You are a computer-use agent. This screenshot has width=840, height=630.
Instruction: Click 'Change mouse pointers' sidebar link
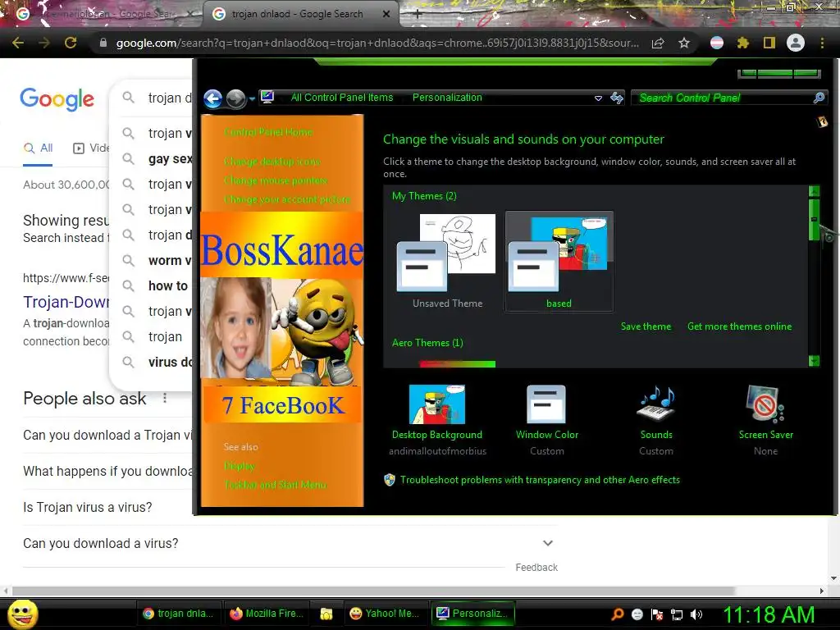click(276, 180)
